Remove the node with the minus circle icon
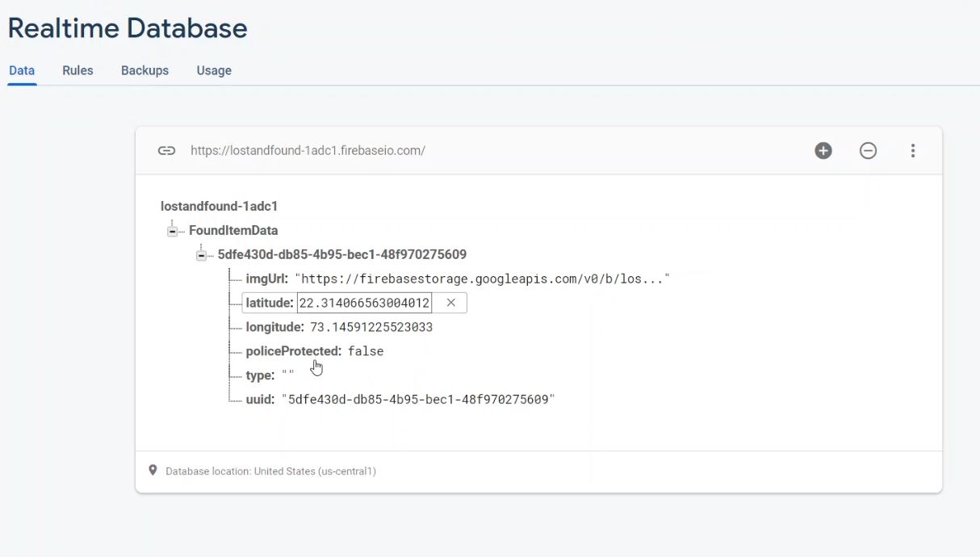 tap(868, 150)
